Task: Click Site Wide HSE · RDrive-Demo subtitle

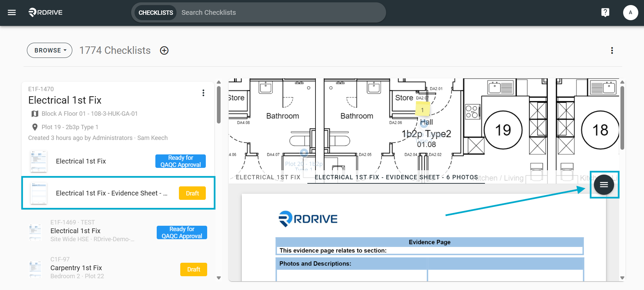Action: 92,239
